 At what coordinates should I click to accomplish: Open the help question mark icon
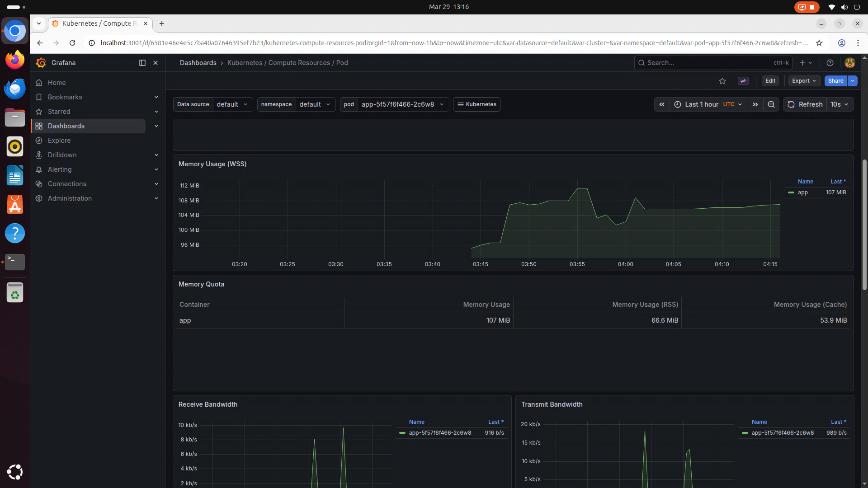pyautogui.click(x=830, y=63)
